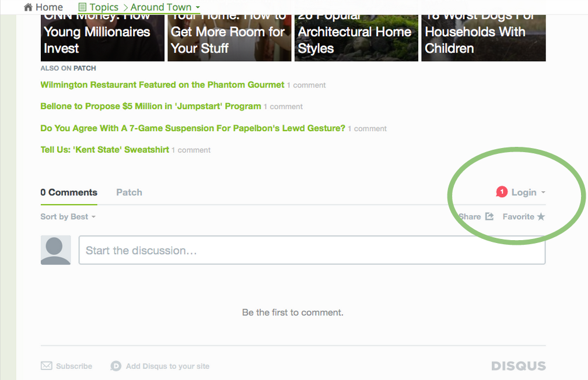Click the red notification badge
This screenshot has width=588, height=380.
502,192
